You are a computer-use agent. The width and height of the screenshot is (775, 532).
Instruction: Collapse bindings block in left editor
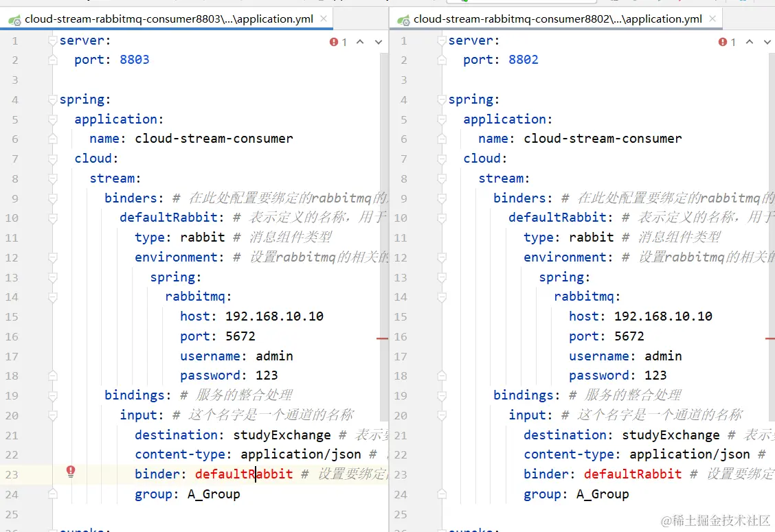click(53, 395)
